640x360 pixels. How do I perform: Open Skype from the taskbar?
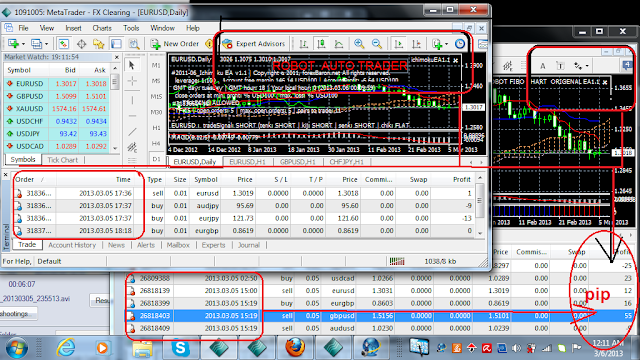pyautogui.click(x=180, y=348)
